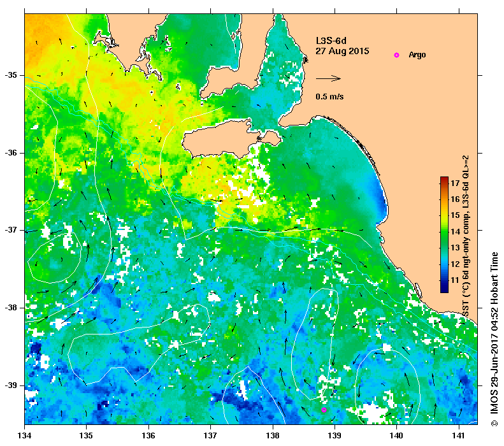Click the blue cold-water patch along the coast

point(380,196)
